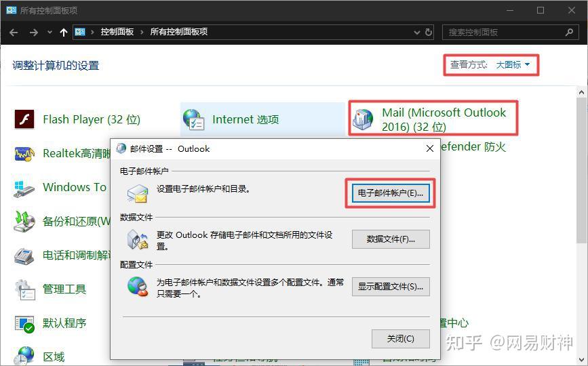Go up one level with up arrow
The image size is (588, 366).
point(64,33)
